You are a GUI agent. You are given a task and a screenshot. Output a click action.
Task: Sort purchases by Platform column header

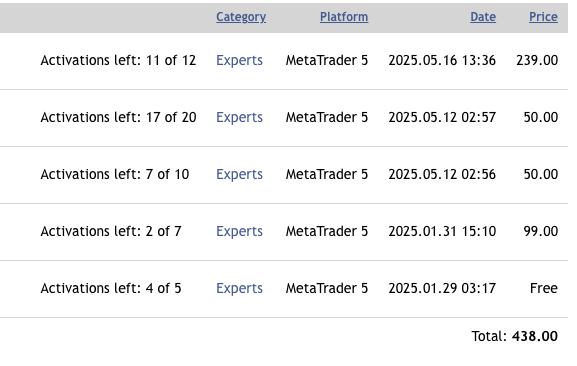point(344,17)
